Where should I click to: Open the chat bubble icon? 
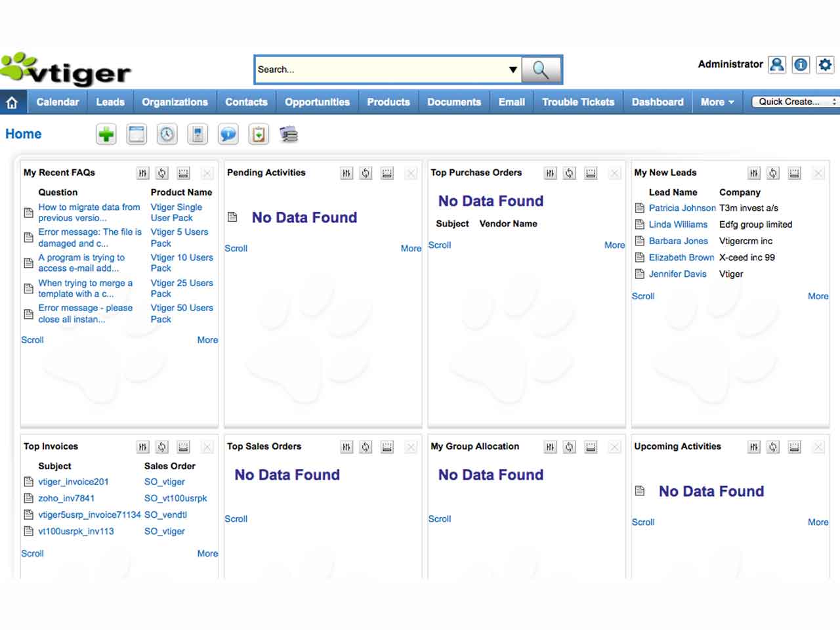click(x=228, y=135)
